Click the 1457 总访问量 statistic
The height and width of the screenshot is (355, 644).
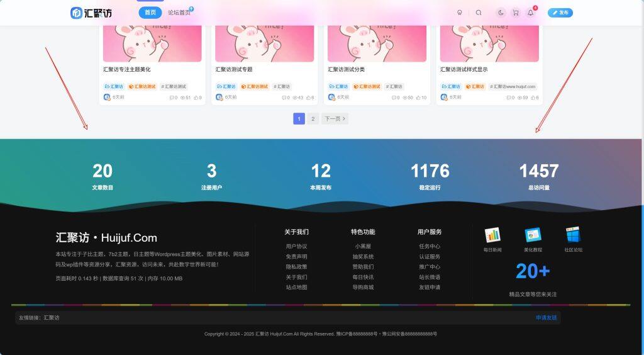[539, 176]
